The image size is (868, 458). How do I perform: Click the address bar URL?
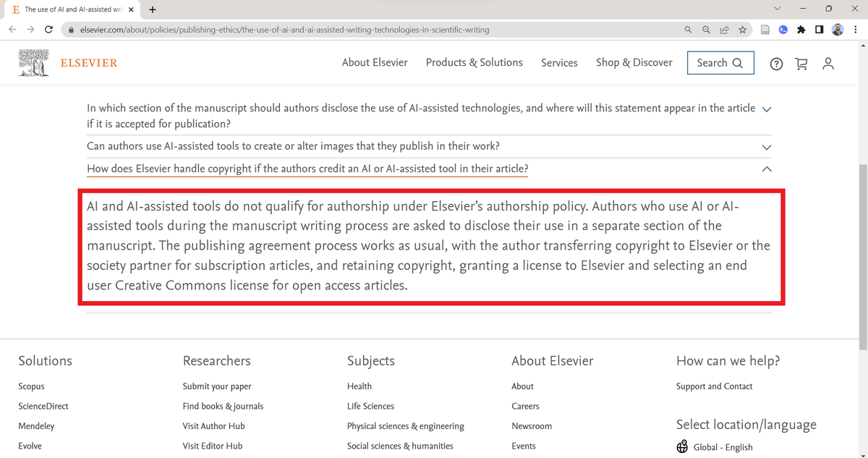(x=285, y=30)
